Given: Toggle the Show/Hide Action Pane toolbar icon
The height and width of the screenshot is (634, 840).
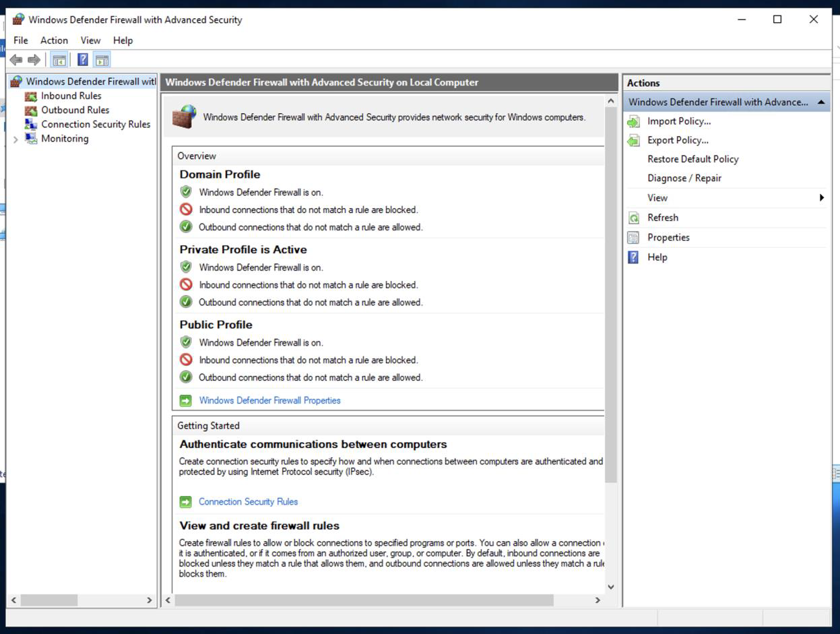Looking at the screenshot, I should (102, 60).
